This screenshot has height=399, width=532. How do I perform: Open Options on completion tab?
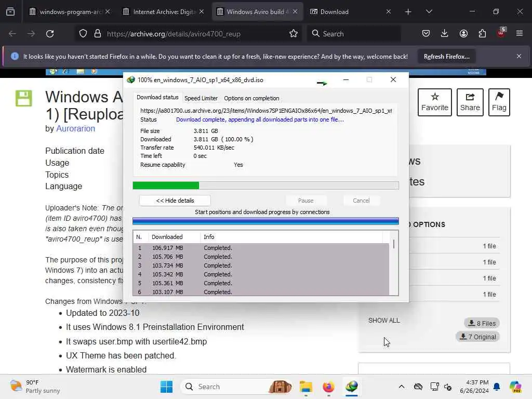[251, 98]
